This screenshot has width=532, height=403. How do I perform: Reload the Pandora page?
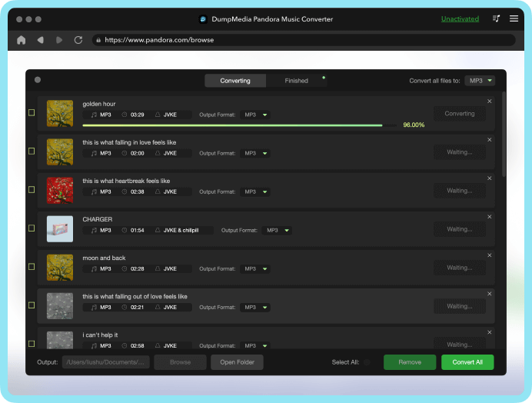(x=78, y=40)
